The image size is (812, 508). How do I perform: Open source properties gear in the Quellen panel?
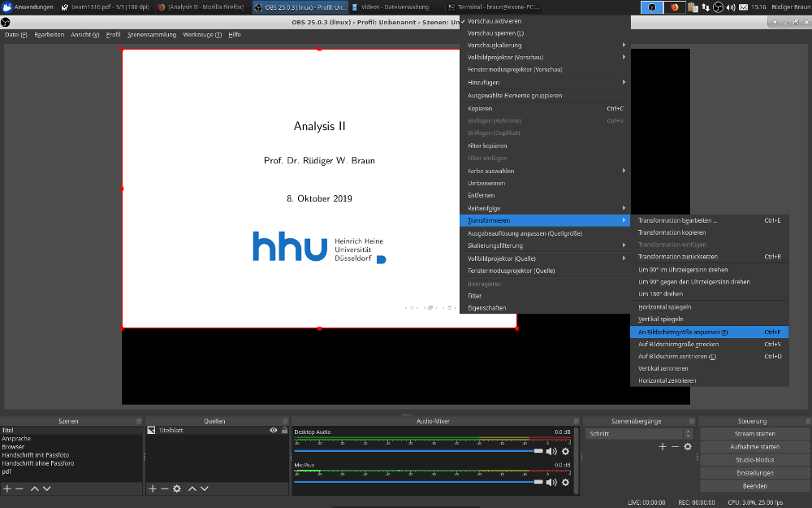(177, 488)
